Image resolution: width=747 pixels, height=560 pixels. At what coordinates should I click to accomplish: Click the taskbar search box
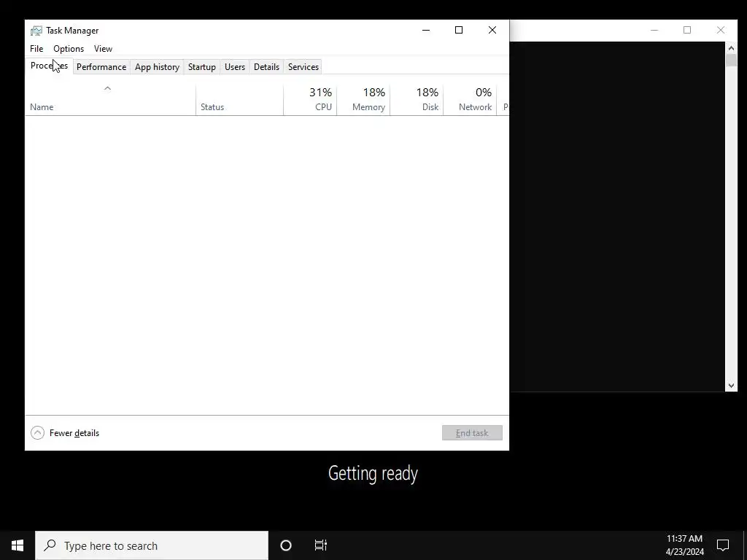(152, 545)
